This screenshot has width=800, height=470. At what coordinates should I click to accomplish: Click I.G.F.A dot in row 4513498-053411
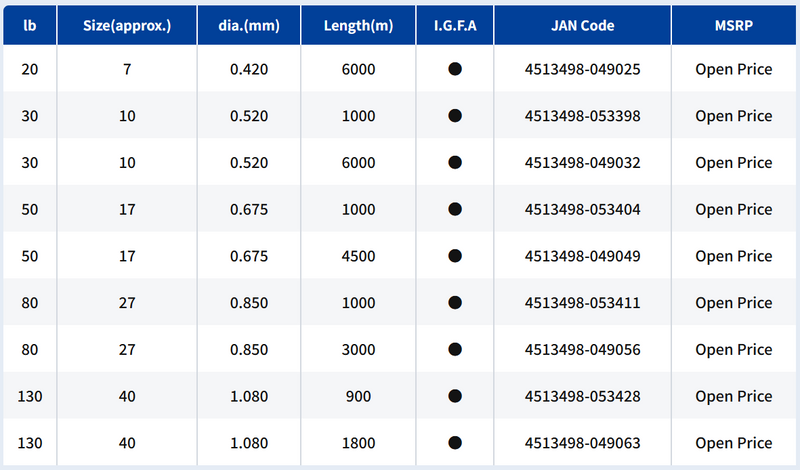pyautogui.click(x=455, y=303)
